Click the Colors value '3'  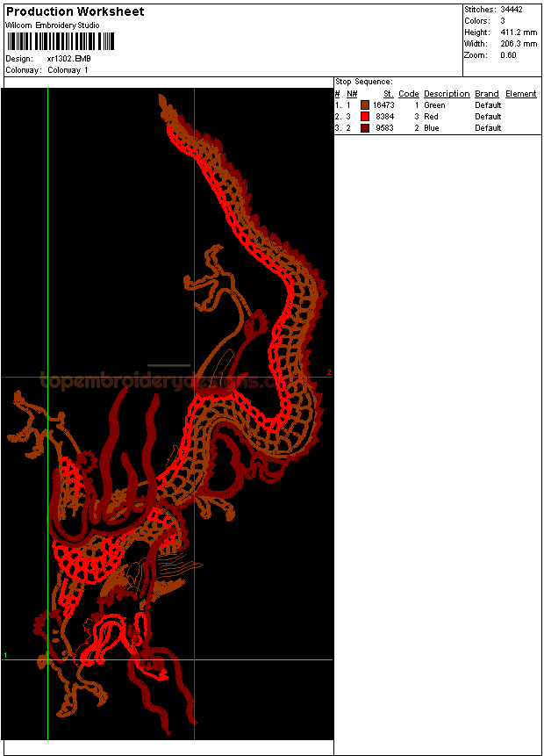(503, 21)
